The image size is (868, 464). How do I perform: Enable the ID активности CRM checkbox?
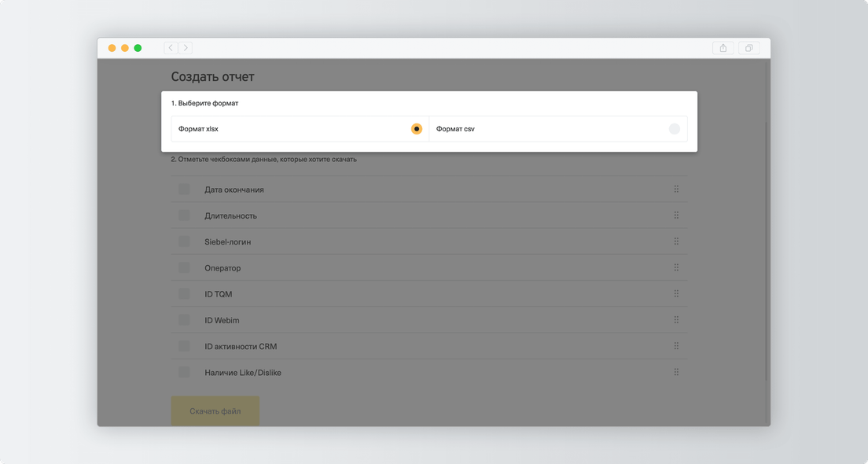[184, 346]
